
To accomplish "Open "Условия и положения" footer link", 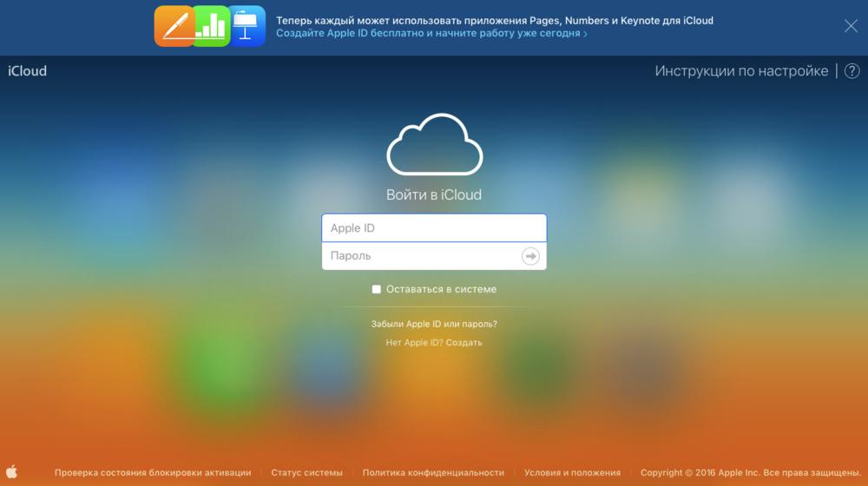I will point(572,473).
